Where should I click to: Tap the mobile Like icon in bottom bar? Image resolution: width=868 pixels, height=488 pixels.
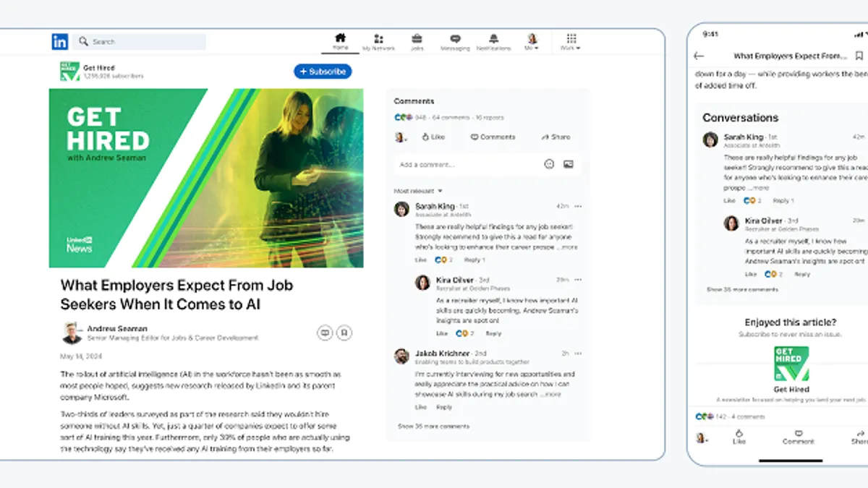[739, 437]
